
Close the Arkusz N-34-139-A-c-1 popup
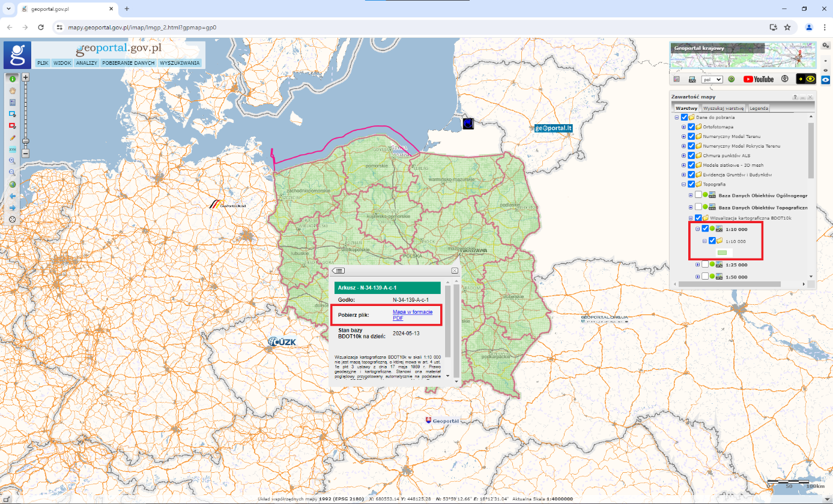pyautogui.click(x=453, y=271)
